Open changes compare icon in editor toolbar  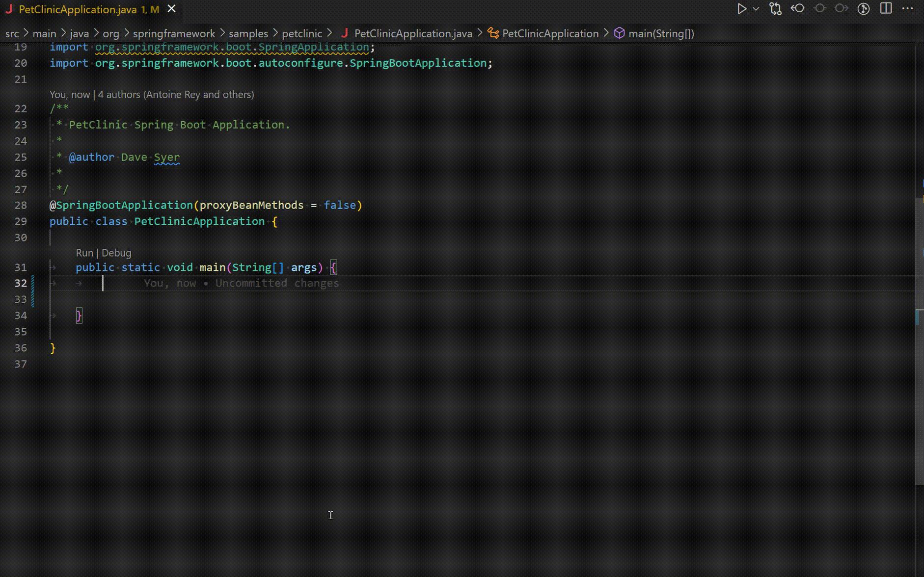[775, 9]
